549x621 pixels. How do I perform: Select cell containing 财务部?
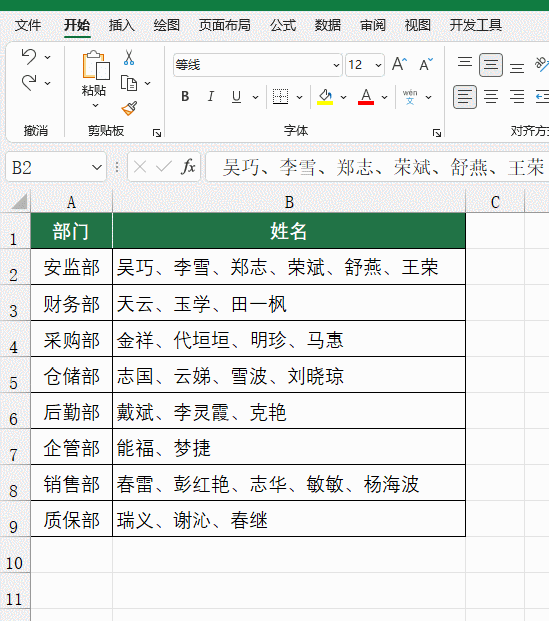(72, 303)
